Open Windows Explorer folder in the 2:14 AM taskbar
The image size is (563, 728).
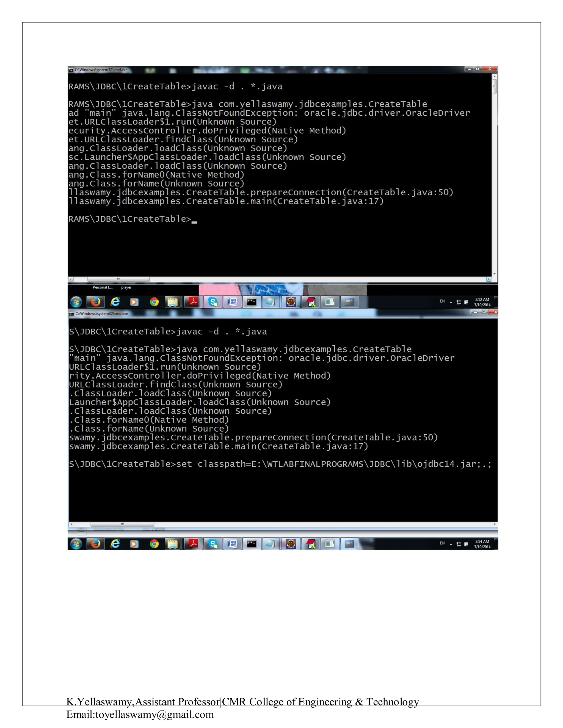pos(173,544)
